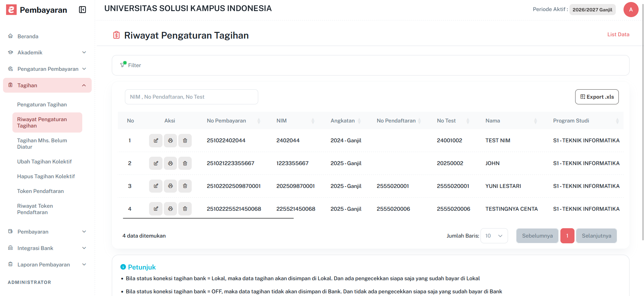The height and width of the screenshot is (296, 644).
Task: Sort by Nama column
Action: pyautogui.click(x=536, y=121)
